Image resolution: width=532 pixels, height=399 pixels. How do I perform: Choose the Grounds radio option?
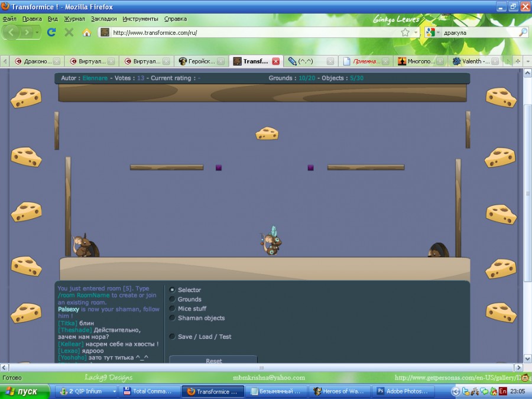click(173, 299)
